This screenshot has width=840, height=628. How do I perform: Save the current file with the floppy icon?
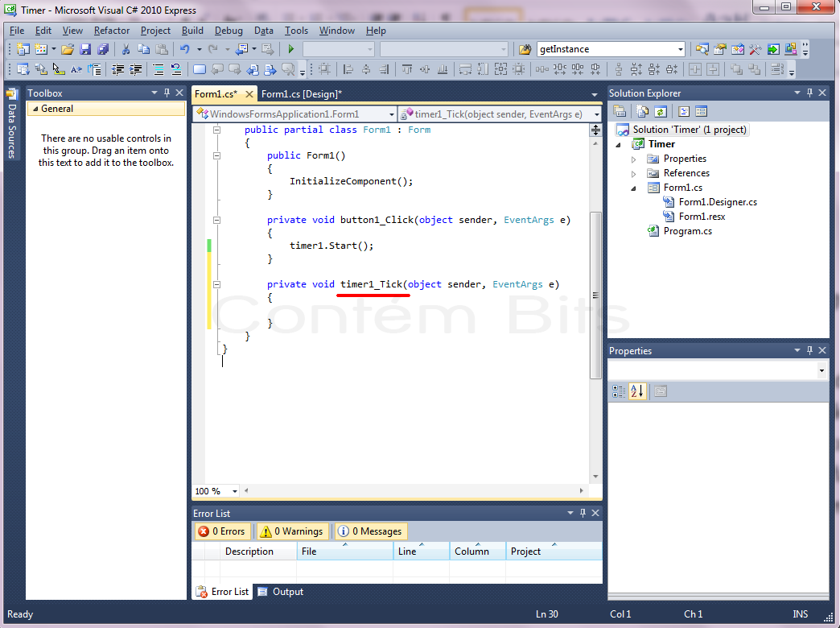pyautogui.click(x=85, y=49)
